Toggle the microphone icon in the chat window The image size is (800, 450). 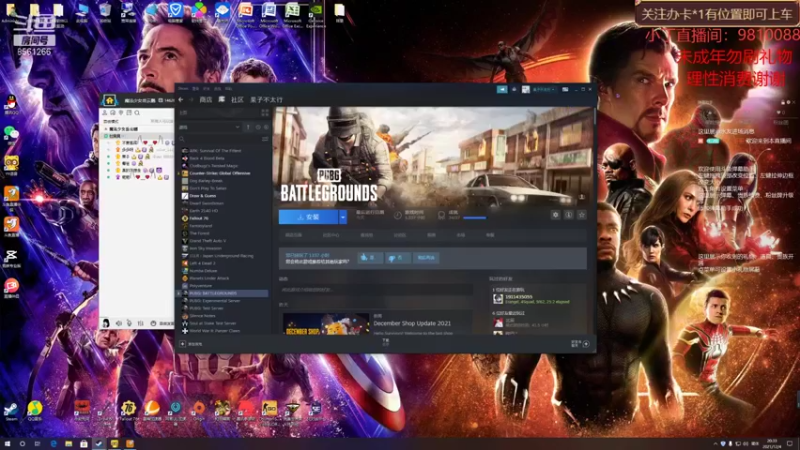[130, 323]
